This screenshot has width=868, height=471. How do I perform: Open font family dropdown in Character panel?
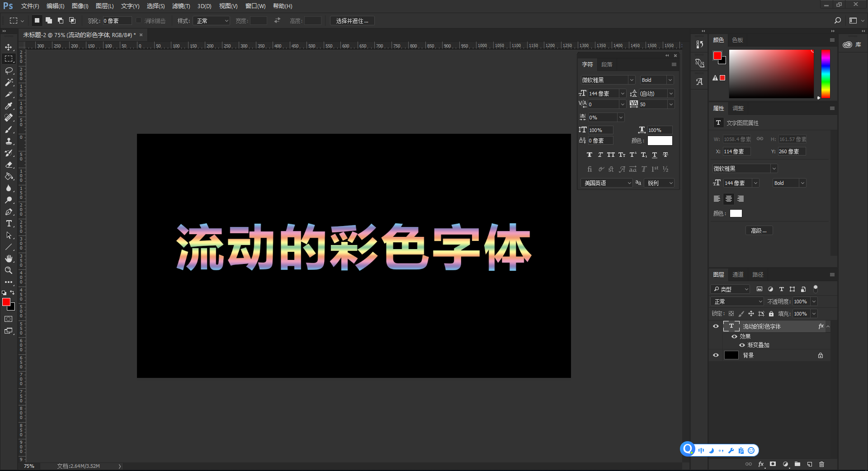click(632, 80)
